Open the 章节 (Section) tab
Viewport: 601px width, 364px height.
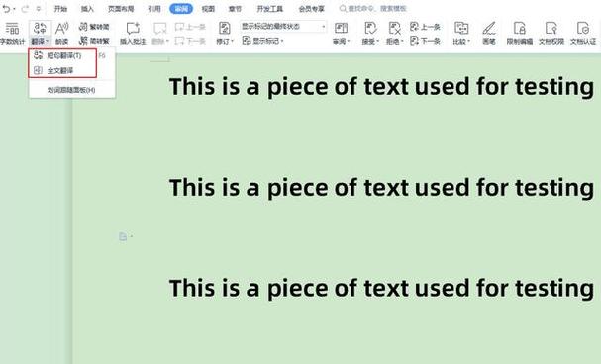pyautogui.click(x=235, y=9)
